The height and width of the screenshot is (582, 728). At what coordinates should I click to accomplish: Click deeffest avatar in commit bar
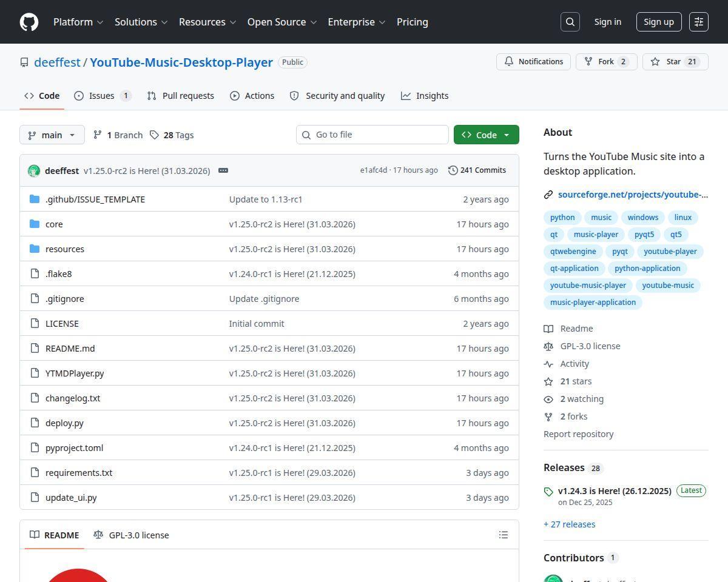point(34,171)
